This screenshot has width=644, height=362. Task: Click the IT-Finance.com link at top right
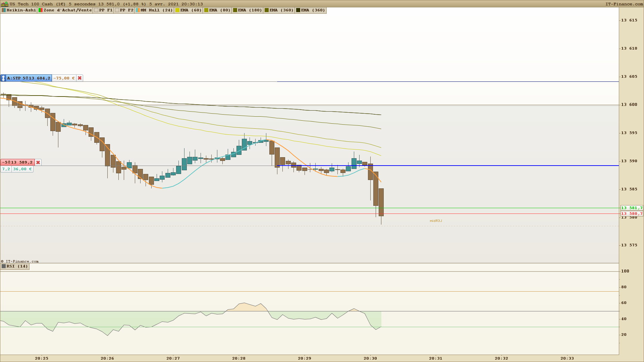click(624, 4)
